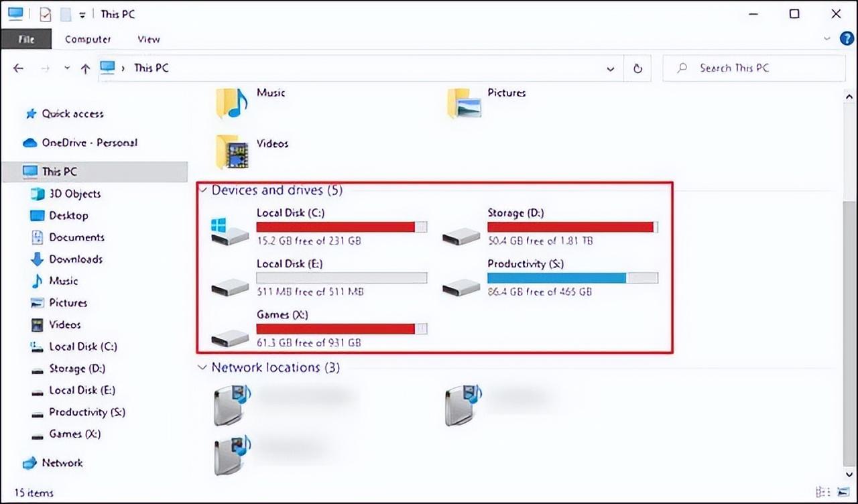Image resolution: width=858 pixels, height=504 pixels.
Task: Open the address bar history dropdown
Action: (x=610, y=68)
